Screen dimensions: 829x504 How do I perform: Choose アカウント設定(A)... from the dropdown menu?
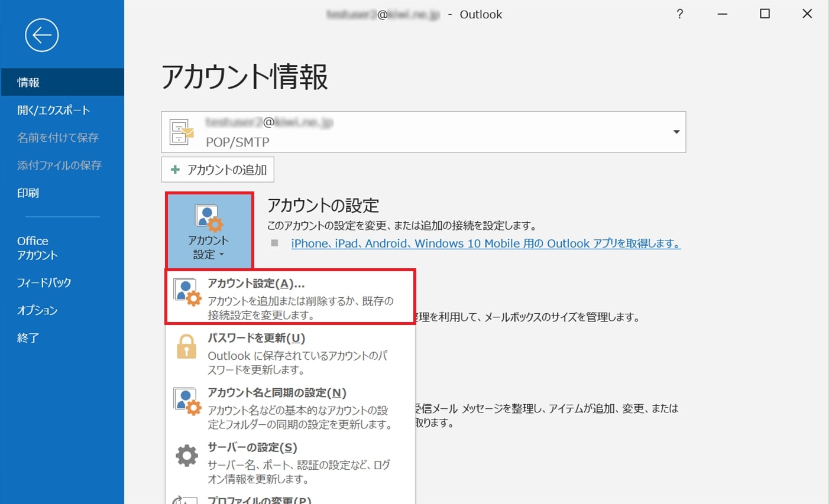290,297
